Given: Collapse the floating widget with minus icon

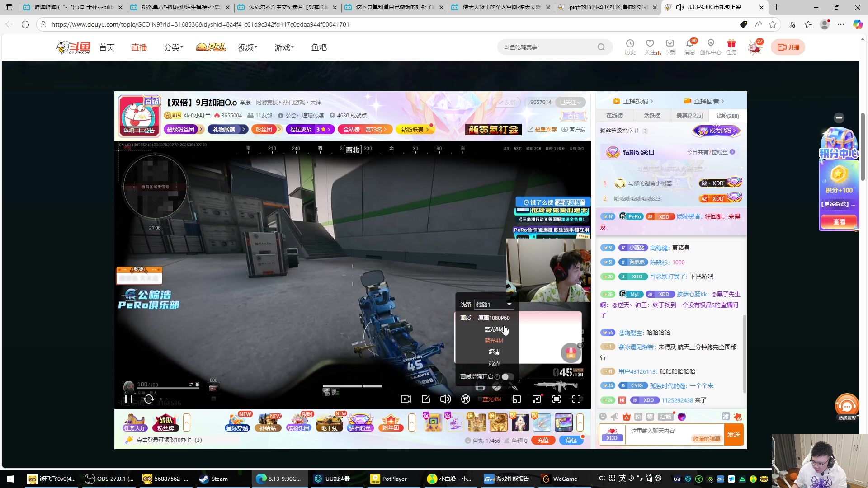Looking at the screenshot, I should (x=839, y=118).
